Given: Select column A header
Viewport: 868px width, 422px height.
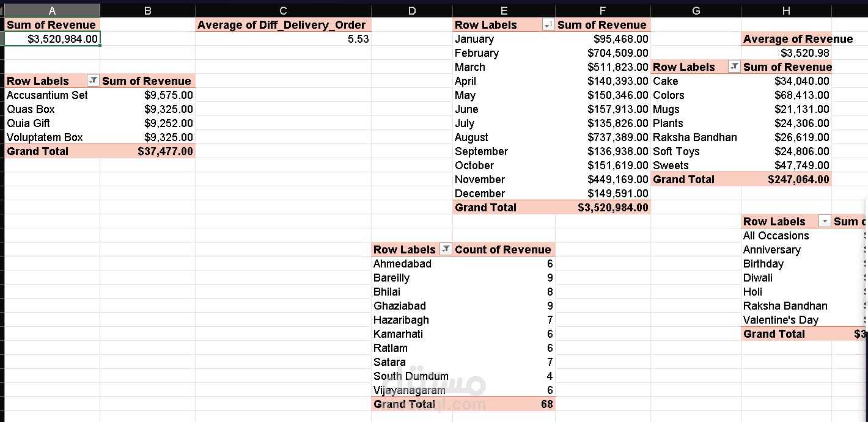Looking at the screenshot, I should coord(52,10).
